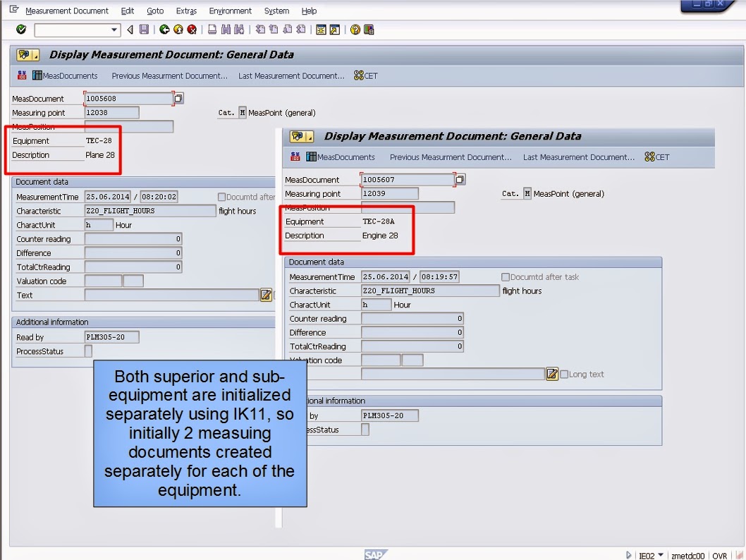The image size is (746, 560).
Task: Click the green Enter checkmark icon
Action: point(21,30)
